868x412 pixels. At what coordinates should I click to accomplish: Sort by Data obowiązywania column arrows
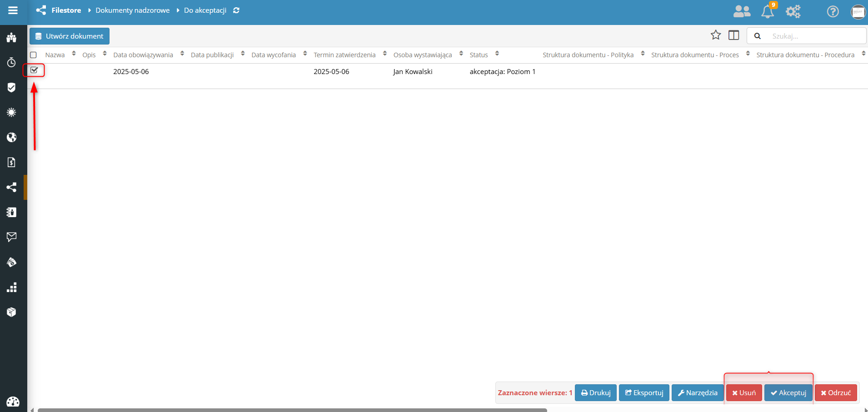coord(182,54)
